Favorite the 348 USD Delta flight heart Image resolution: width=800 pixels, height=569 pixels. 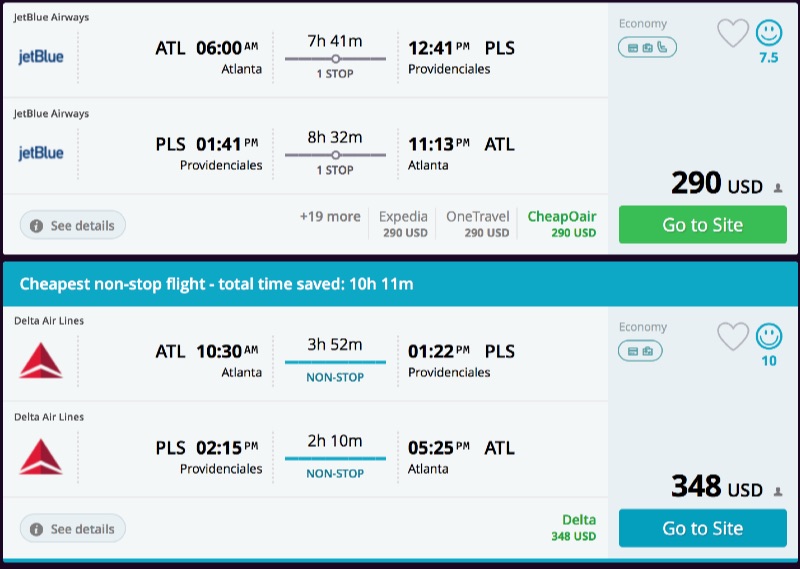point(732,337)
